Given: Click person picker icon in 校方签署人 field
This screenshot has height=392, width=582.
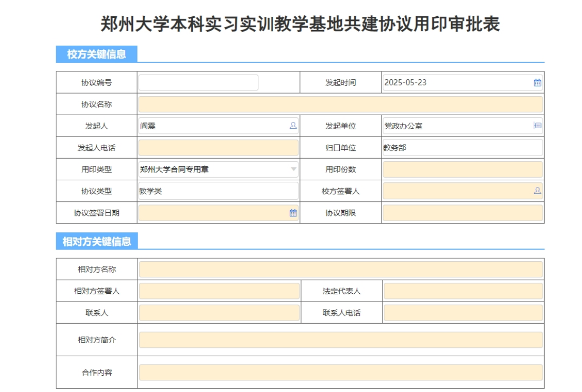Looking at the screenshot, I should pos(537,191).
